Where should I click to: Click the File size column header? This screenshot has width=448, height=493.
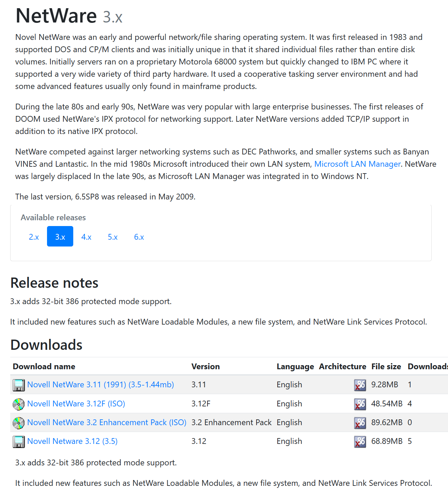[386, 367]
